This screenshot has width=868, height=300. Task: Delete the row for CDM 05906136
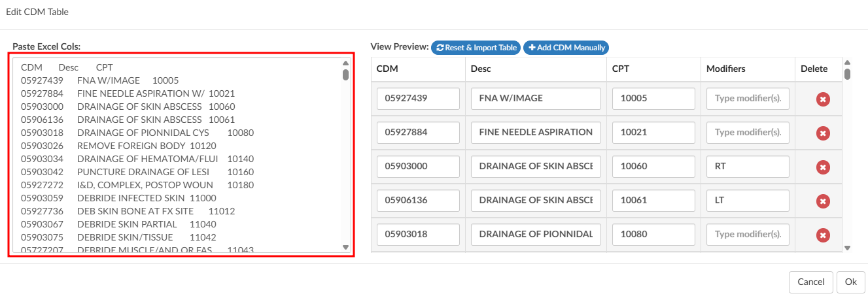[x=823, y=201]
